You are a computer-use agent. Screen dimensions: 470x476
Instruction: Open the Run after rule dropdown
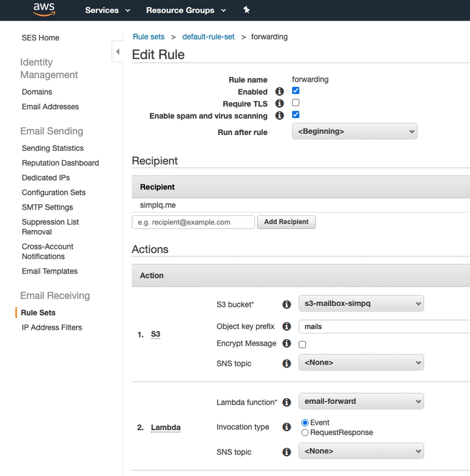pyautogui.click(x=354, y=131)
